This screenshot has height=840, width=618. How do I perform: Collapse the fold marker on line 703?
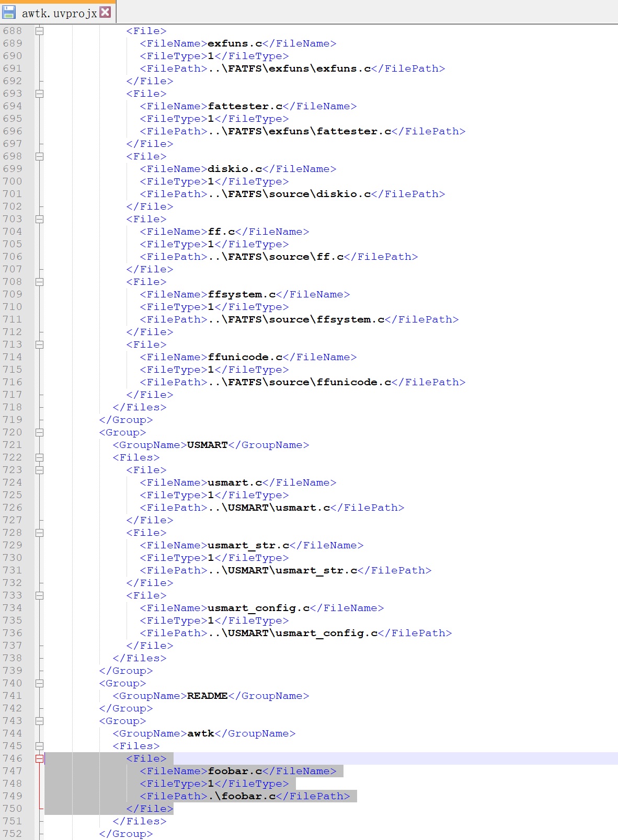(x=39, y=219)
